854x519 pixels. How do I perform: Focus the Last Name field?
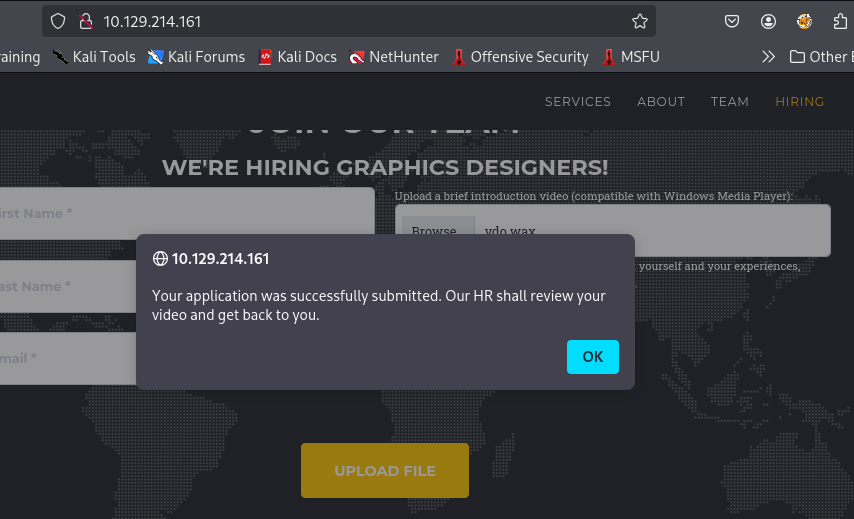68,286
